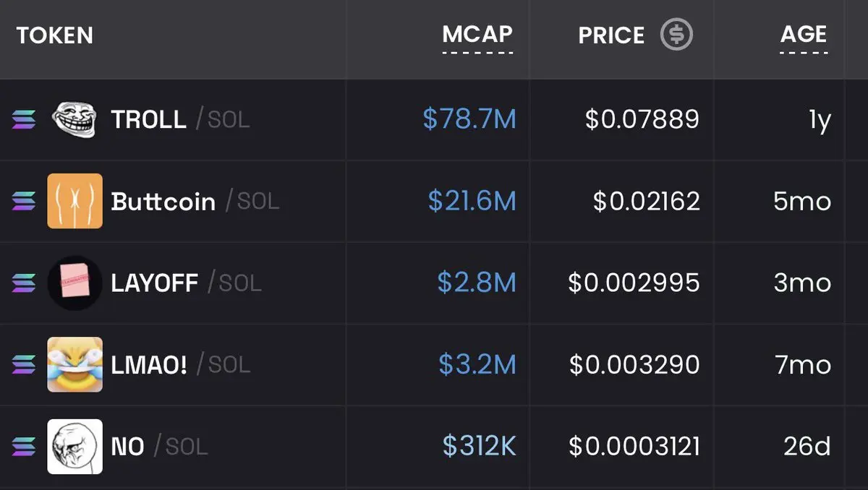Select the LMAO! $3.2M market cap value
This screenshot has height=490, width=868.
click(x=477, y=365)
